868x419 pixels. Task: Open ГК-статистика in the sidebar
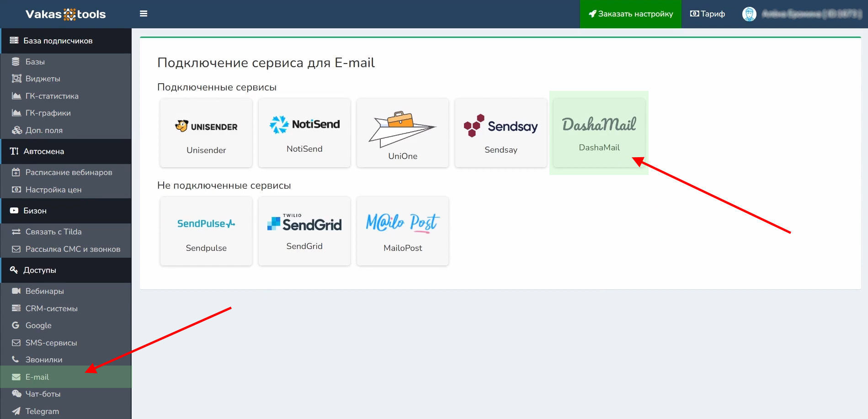pyautogui.click(x=52, y=96)
